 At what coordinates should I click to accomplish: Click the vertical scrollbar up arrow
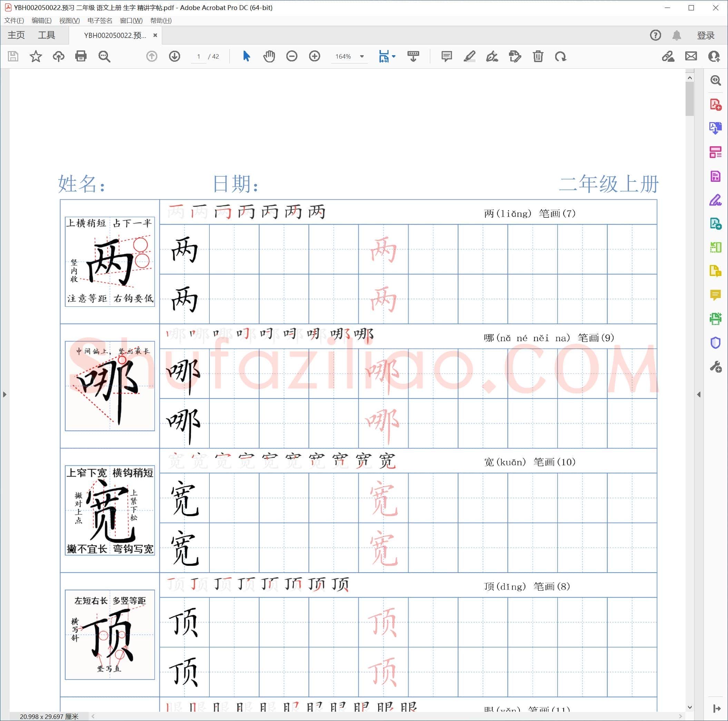(x=690, y=78)
